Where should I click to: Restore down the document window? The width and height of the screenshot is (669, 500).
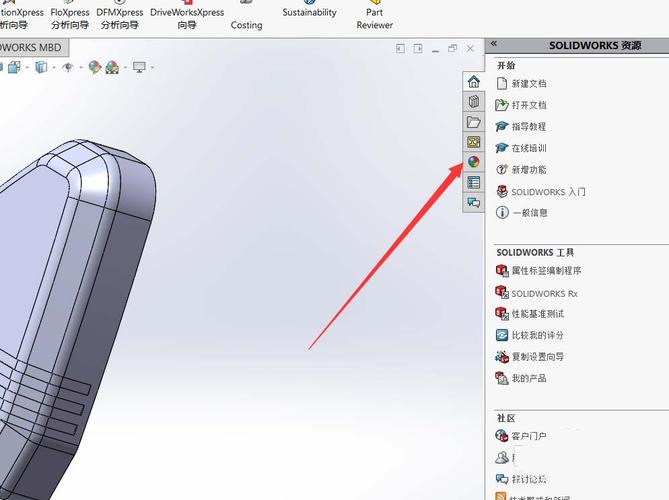coord(453,49)
